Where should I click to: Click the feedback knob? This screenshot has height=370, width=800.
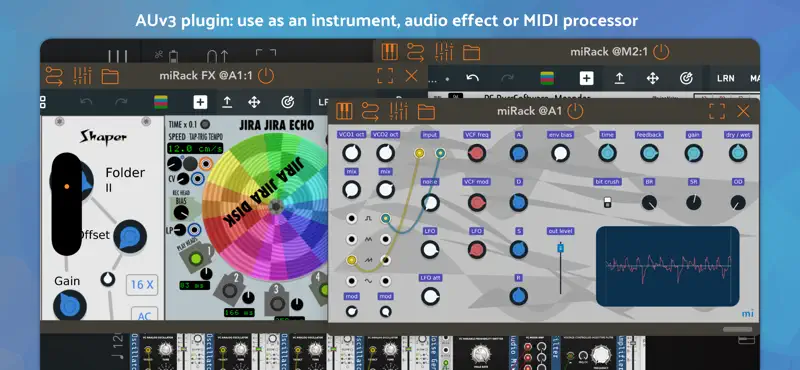pos(649,153)
